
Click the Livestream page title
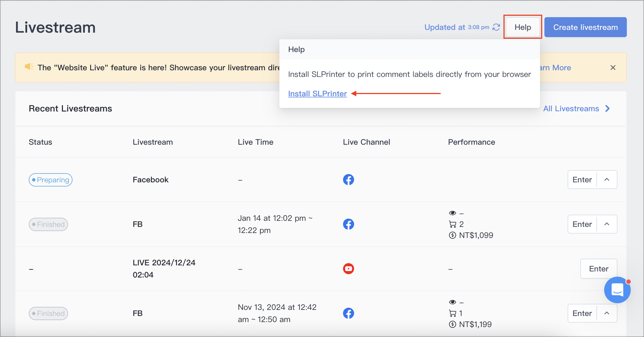[x=55, y=27]
